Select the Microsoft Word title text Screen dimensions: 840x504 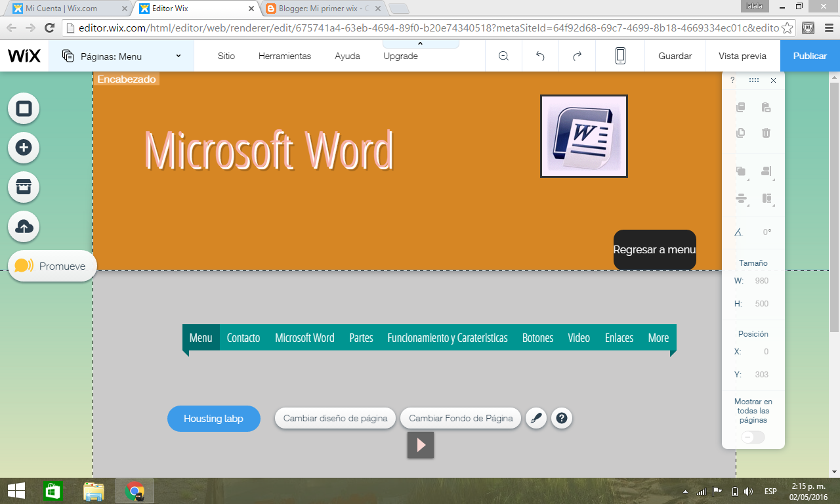click(x=268, y=150)
